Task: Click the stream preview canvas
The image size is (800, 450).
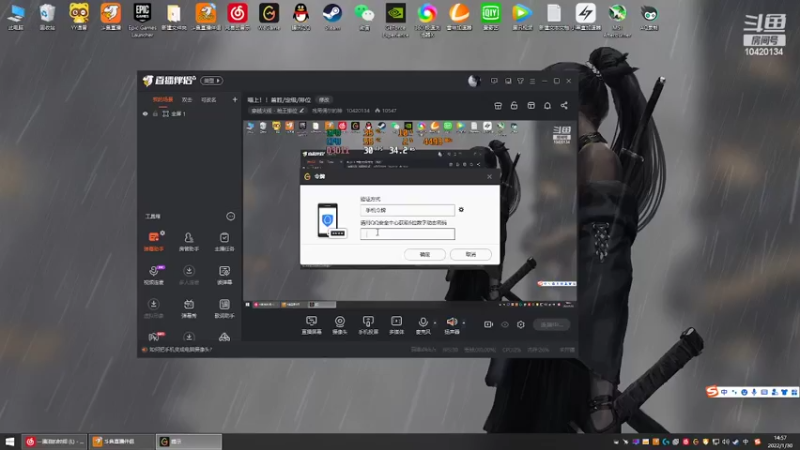Action: click(410, 214)
